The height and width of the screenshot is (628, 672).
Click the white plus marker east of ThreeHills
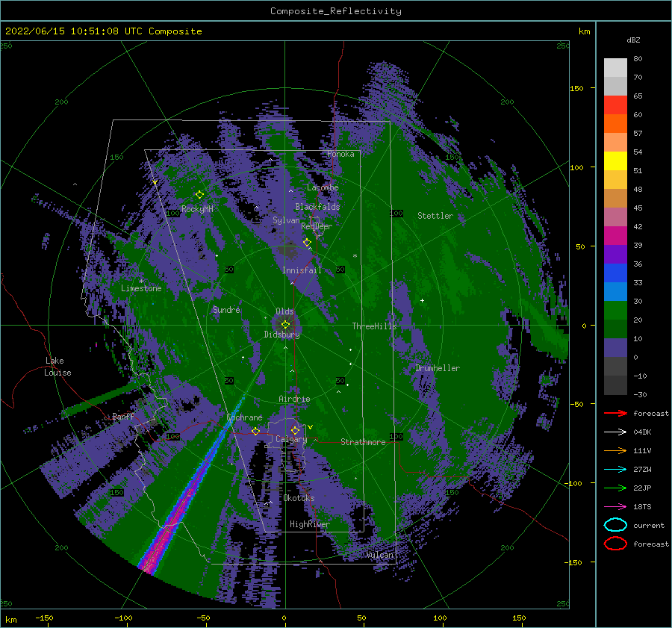pos(422,300)
